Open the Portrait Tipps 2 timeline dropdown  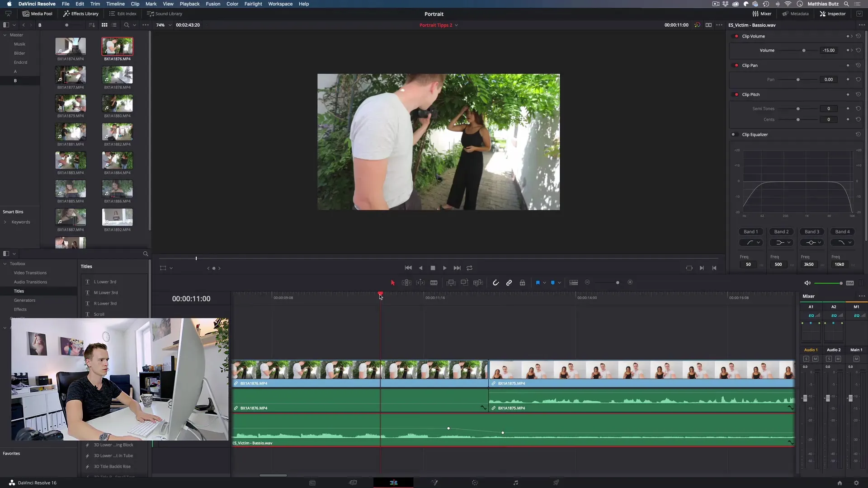pyautogui.click(x=439, y=25)
